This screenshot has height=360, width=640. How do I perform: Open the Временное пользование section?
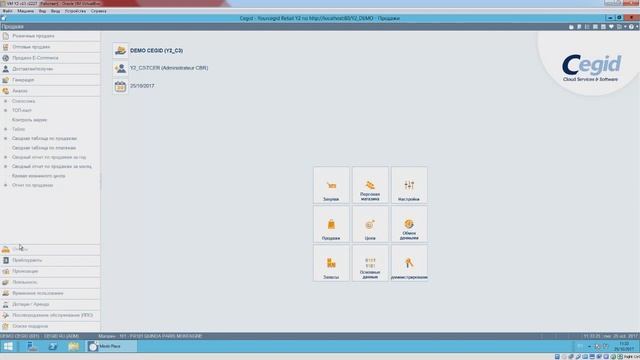click(50, 293)
